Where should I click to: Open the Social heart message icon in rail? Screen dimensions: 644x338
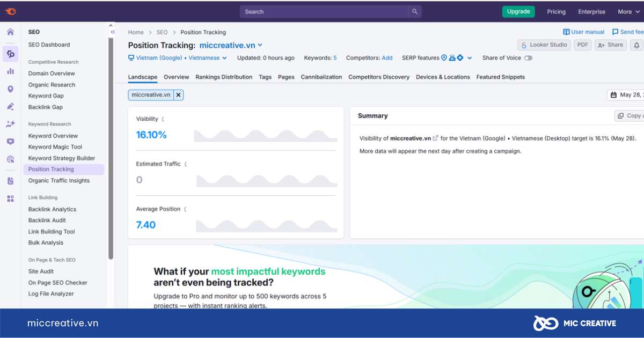coord(10,142)
